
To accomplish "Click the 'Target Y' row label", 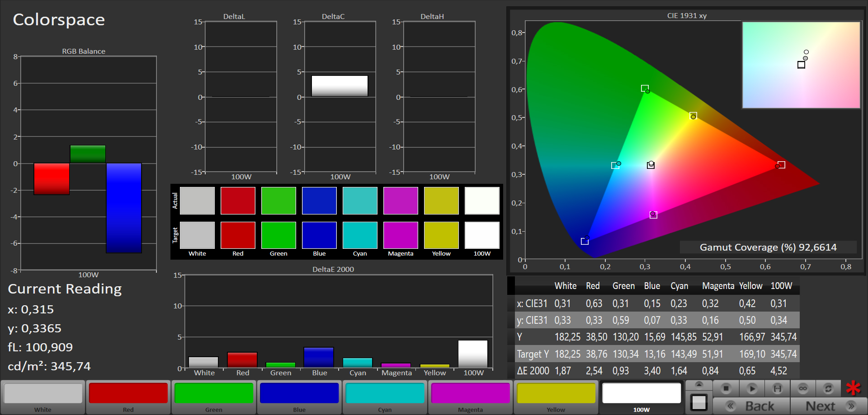I will tap(533, 354).
